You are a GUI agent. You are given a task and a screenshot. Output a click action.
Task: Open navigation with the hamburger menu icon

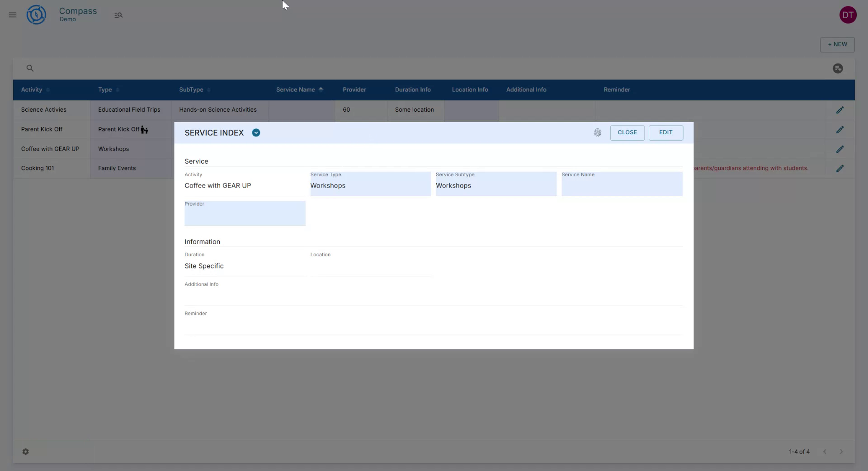point(12,15)
